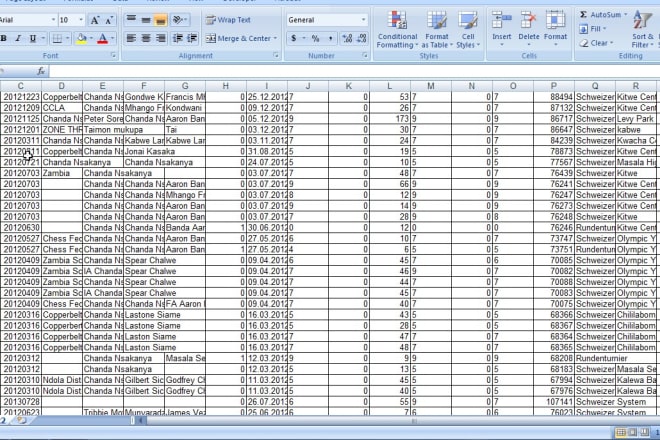Apply the red Font Color
Screen dimensions: 660x440
click(102, 39)
